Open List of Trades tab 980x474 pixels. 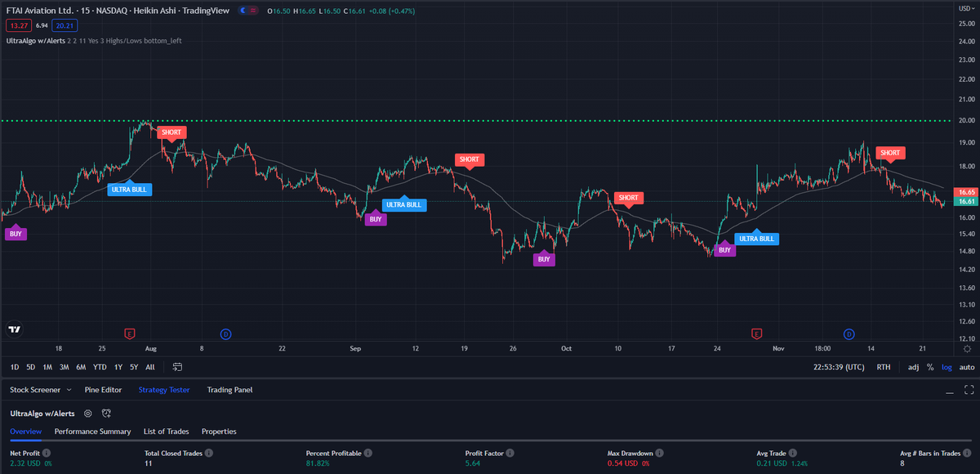click(x=166, y=431)
